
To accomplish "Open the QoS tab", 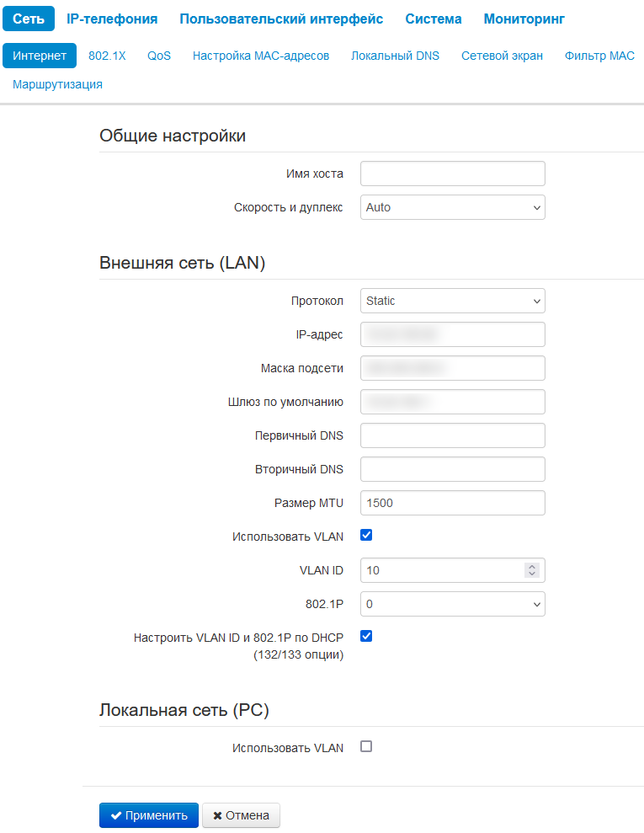I will [x=159, y=56].
